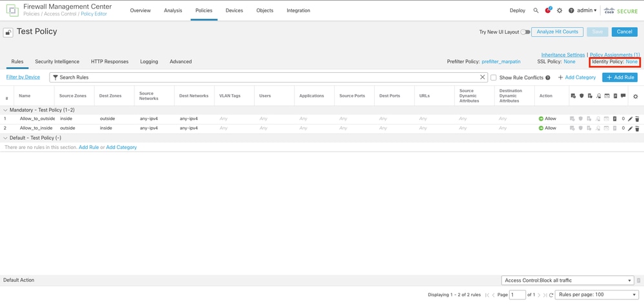Click the Identity Policy None link
The width and height of the screenshot is (644, 307).
click(632, 61)
